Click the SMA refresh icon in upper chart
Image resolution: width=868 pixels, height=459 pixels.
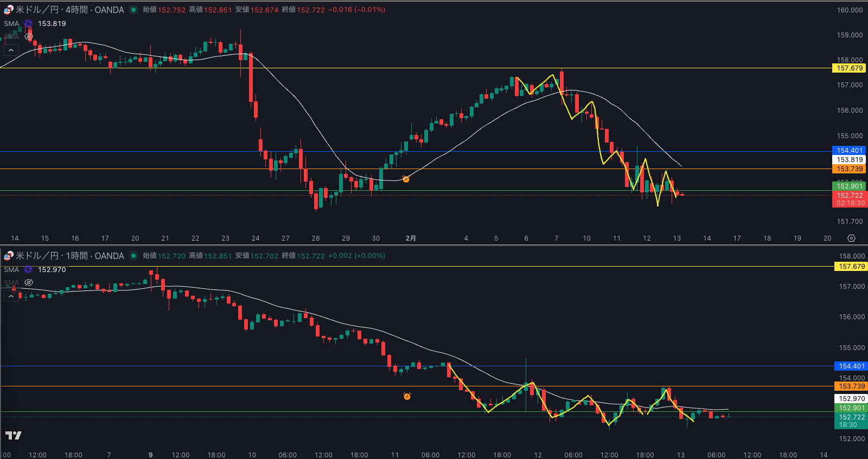pyautogui.click(x=28, y=24)
